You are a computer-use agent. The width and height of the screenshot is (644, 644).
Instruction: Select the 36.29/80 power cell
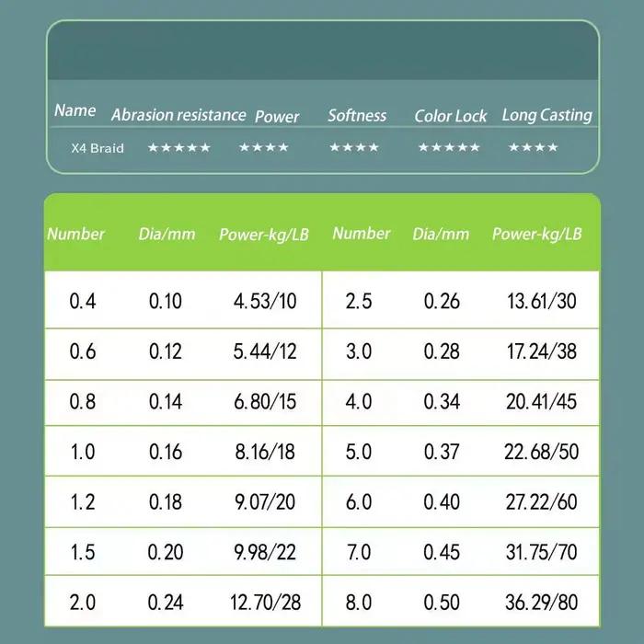coord(541,603)
